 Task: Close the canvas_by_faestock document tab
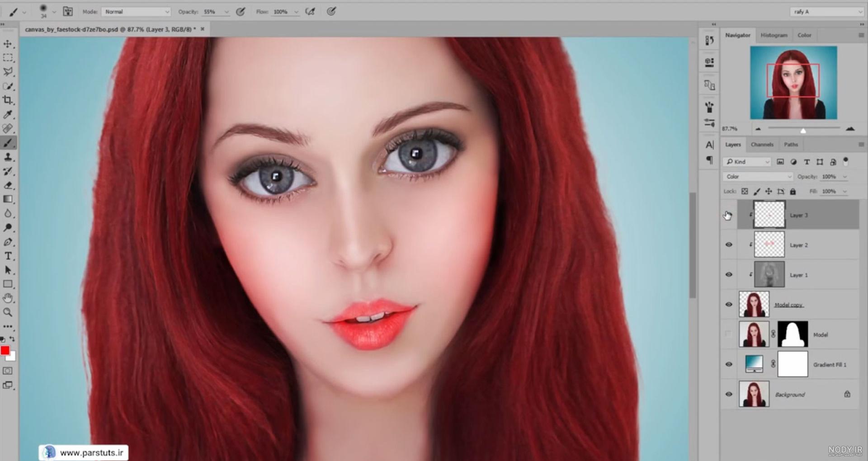pyautogui.click(x=203, y=29)
